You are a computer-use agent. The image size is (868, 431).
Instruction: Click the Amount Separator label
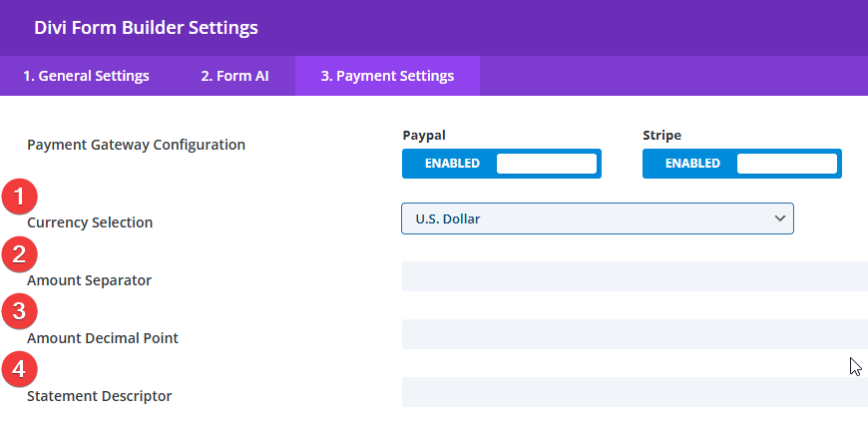point(89,280)
